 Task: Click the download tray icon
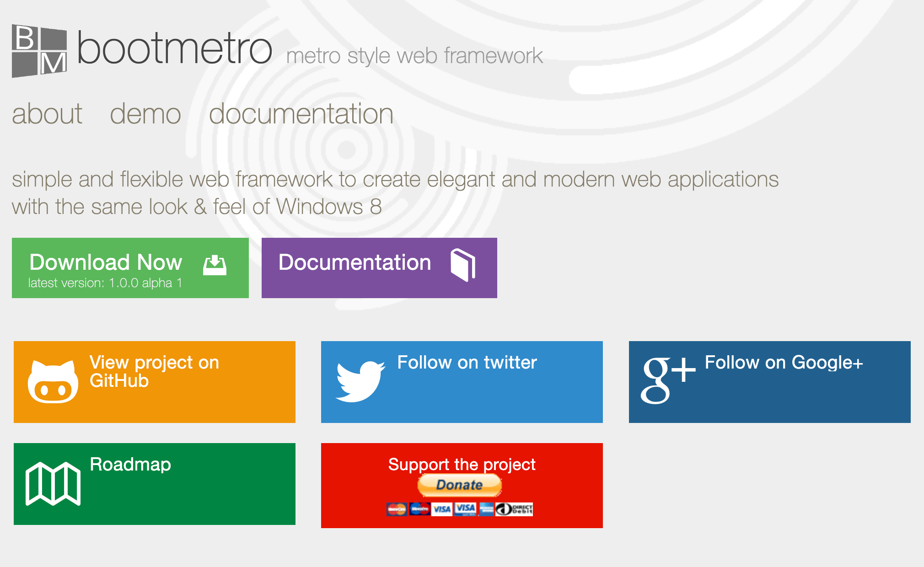pyautogui.click(x=215, y=265)
